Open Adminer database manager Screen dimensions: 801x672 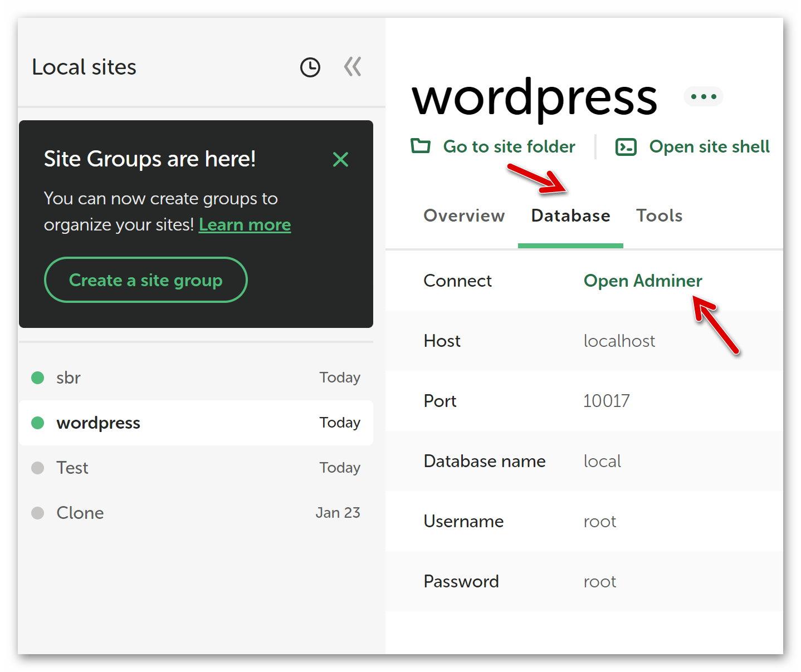(642, 281)
